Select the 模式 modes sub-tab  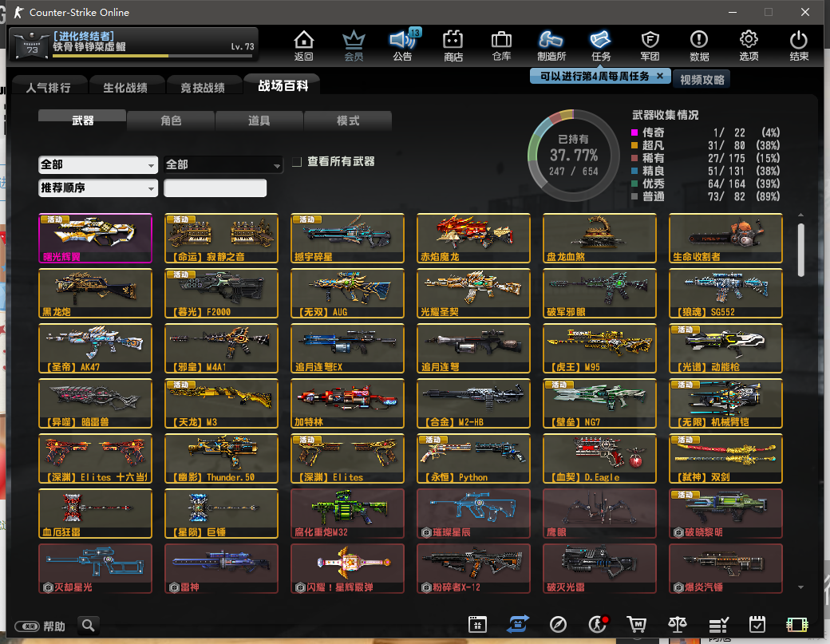click(x=348, y=121)
